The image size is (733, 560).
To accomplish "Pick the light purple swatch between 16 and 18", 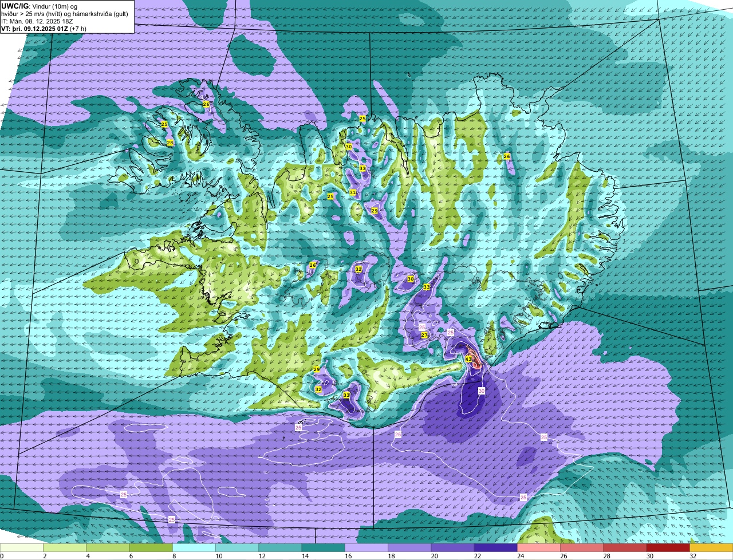I will [x=366, y=547].
